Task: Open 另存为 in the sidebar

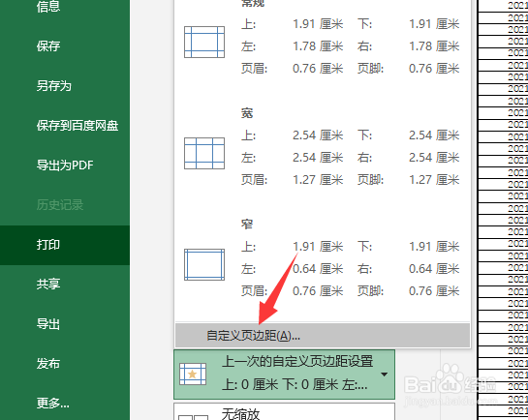Action: (54, 86)
